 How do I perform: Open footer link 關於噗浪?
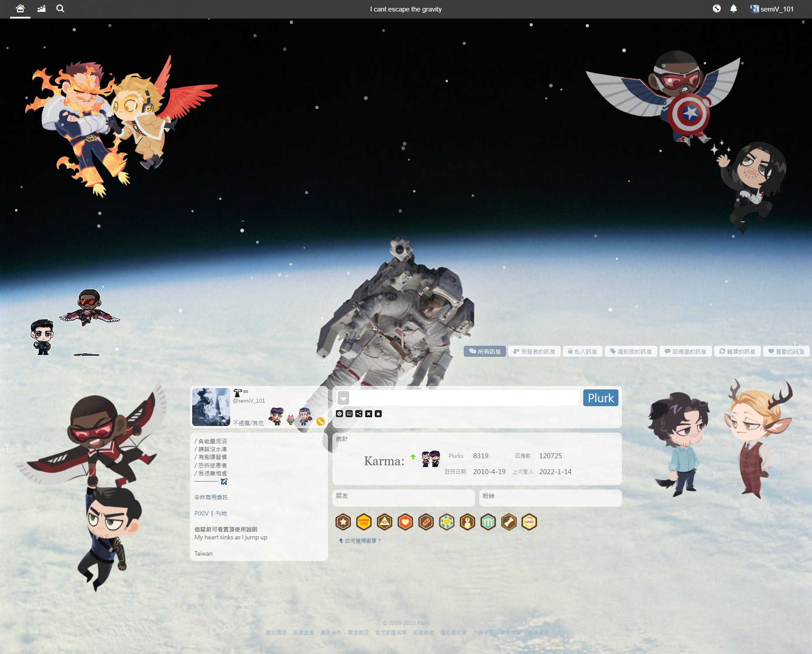(276, 632)
